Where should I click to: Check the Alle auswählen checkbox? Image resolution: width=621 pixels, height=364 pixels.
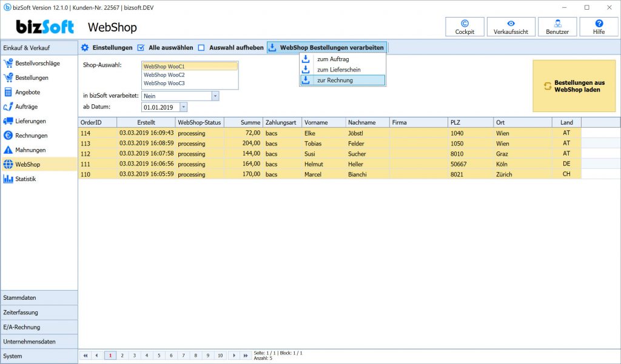141,47
